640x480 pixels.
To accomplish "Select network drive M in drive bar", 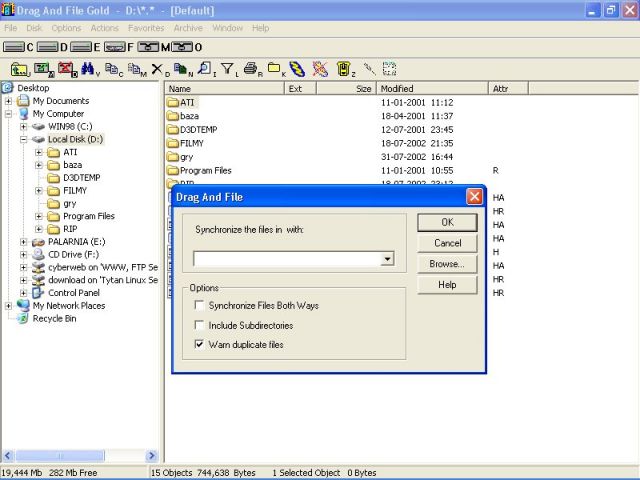I will 153,47.
